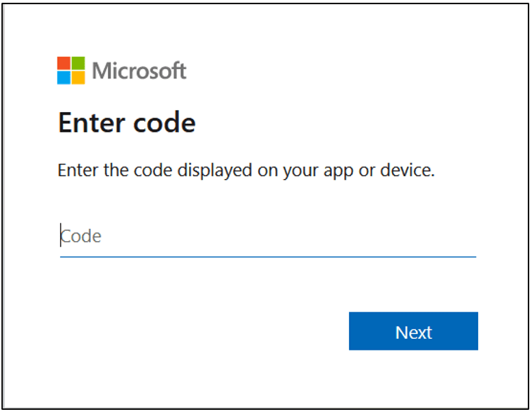Viewport: 532px width, 414px height.
Task: Click the word "Enter" in the heading
Action: pos(92,122)
